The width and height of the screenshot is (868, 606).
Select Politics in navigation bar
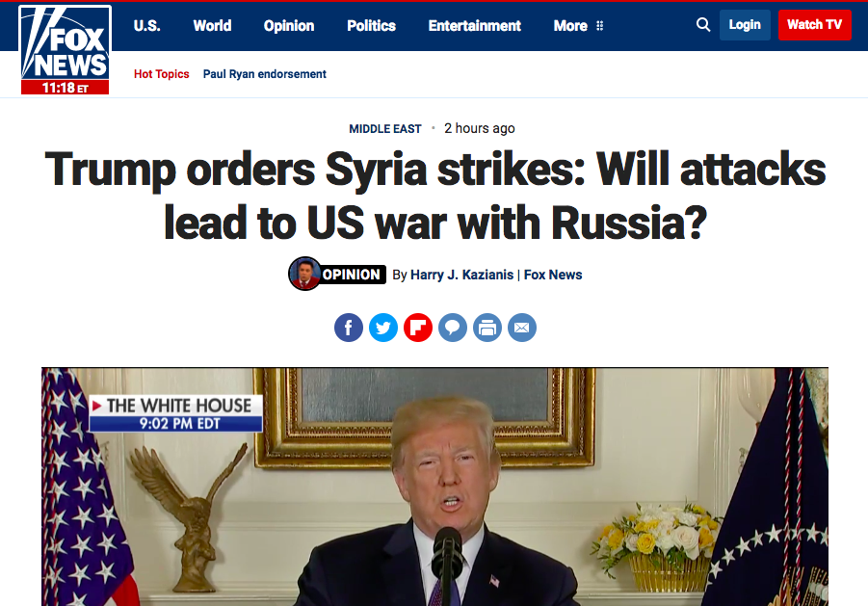click(372, 26)
